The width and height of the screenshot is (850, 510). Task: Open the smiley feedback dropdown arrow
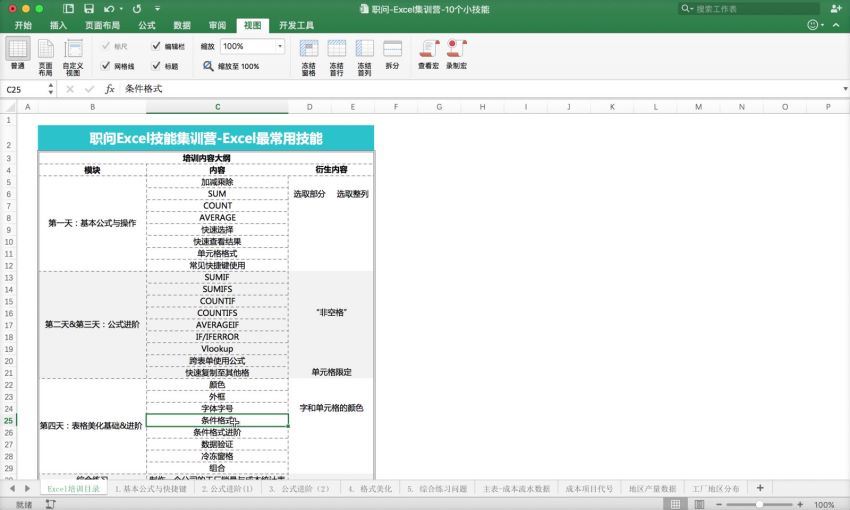pyautogui.click(x=822, y=25)
